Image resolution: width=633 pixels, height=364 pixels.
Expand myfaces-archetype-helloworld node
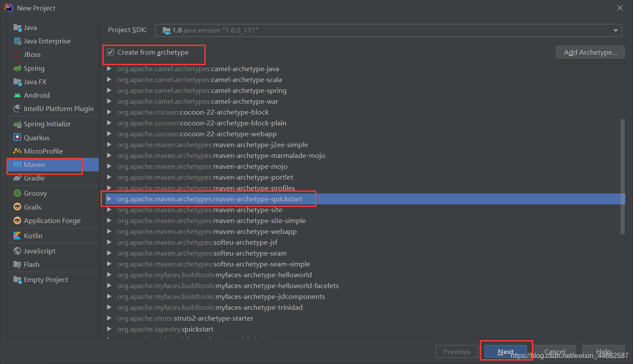(x=109, y=275)
